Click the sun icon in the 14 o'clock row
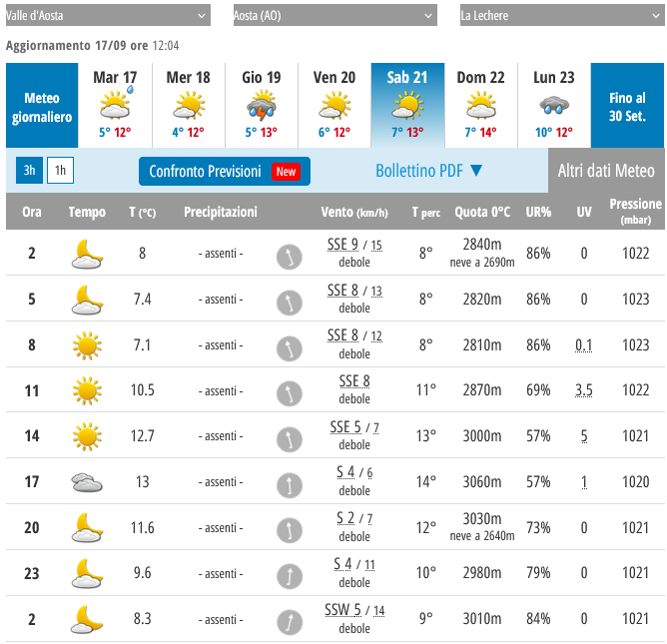Viewport: 667px width, 644px height. 87,437
